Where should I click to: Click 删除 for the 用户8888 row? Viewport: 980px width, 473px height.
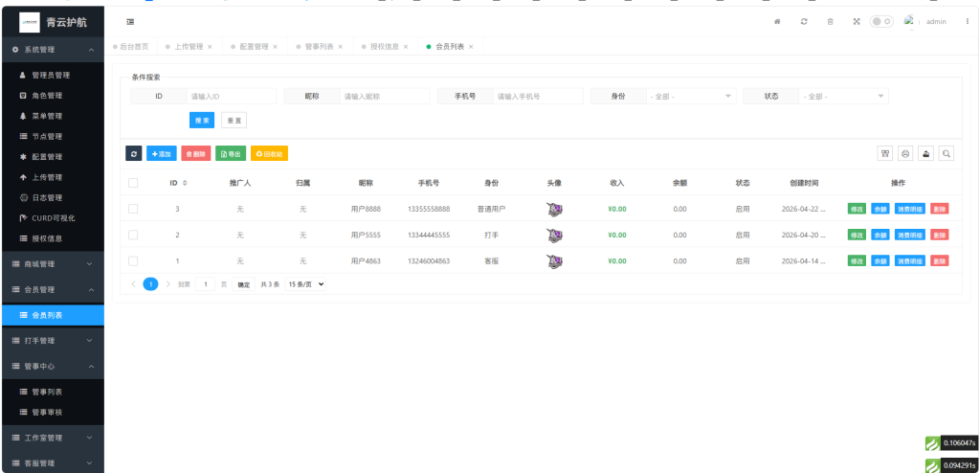pos(940,209)
